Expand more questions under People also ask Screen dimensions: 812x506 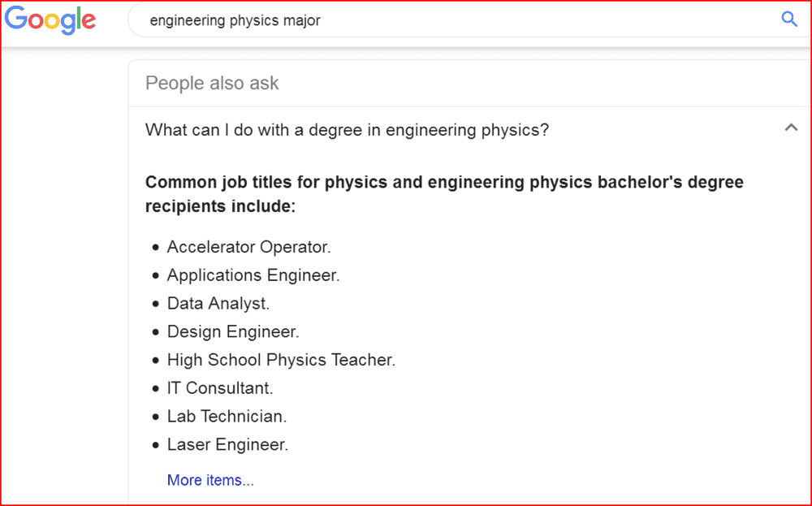point(210,480)
